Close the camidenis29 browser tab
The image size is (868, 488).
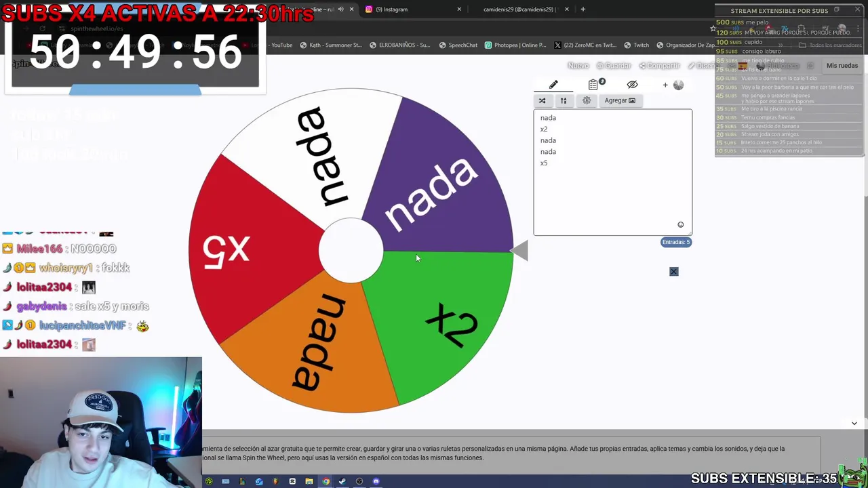tap(567, 9)
